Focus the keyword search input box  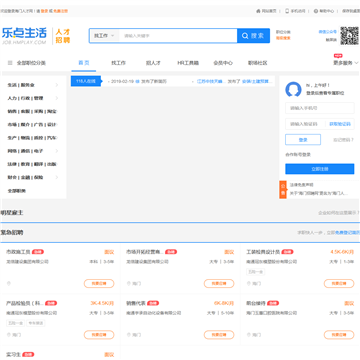178,36
